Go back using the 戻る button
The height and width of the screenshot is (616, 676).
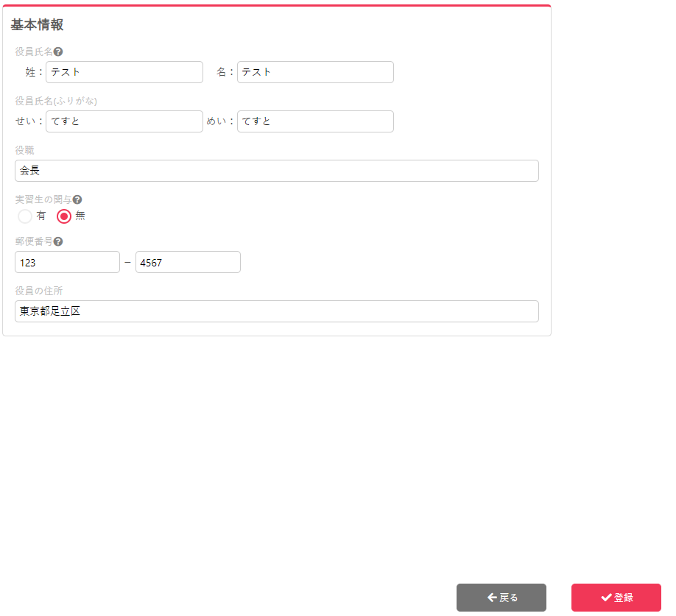click(x=501, y=598)
